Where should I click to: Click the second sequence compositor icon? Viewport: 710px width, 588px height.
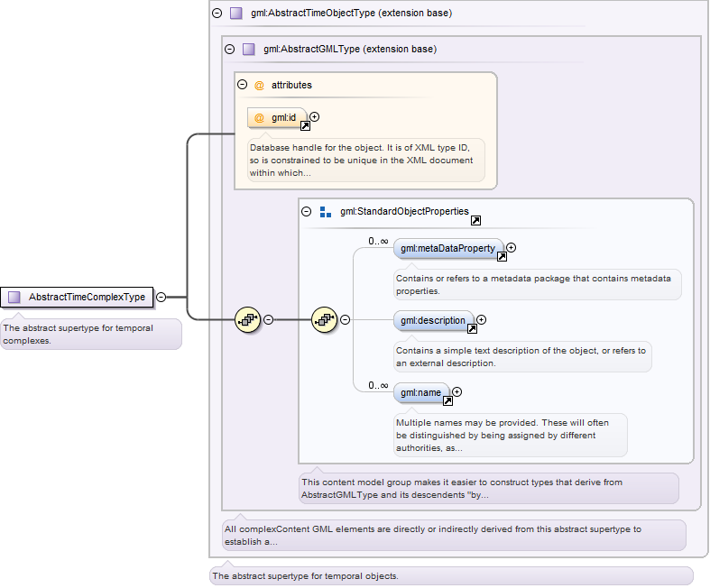(324, 319)
